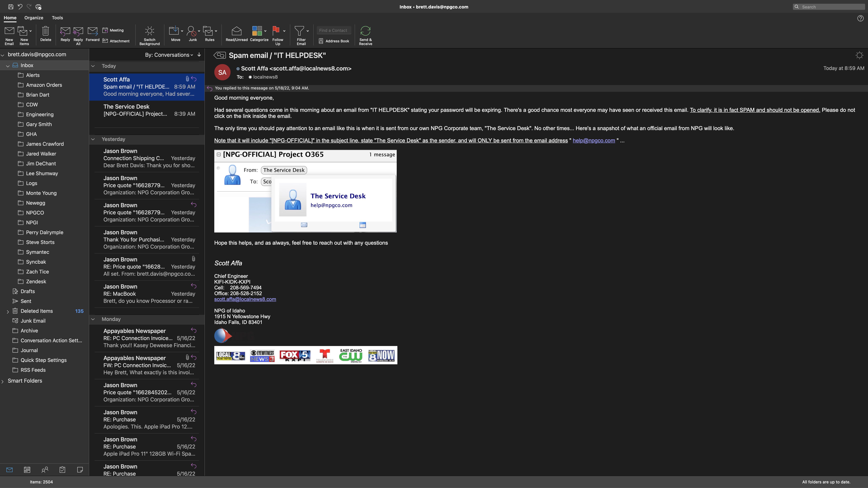Collapse the Yesterday message group
Viewport: 868px width, 488px height.
pyautogui.click(x=93, y=139)
